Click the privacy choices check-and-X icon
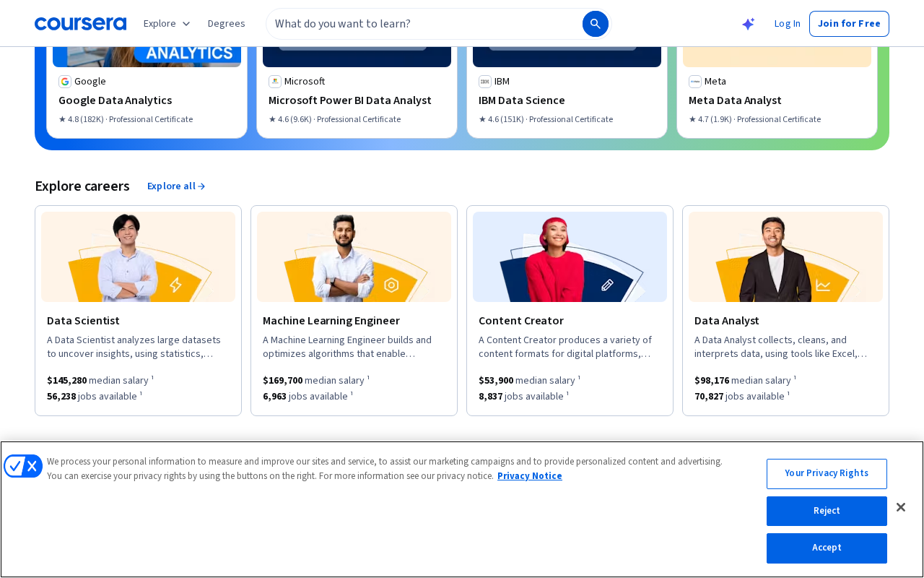 (23, 466)
